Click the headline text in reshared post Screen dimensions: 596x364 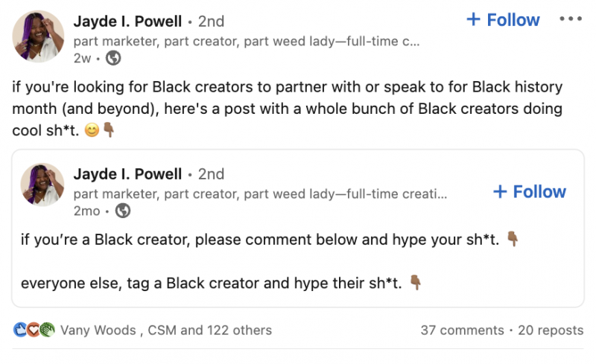(260, 194)
